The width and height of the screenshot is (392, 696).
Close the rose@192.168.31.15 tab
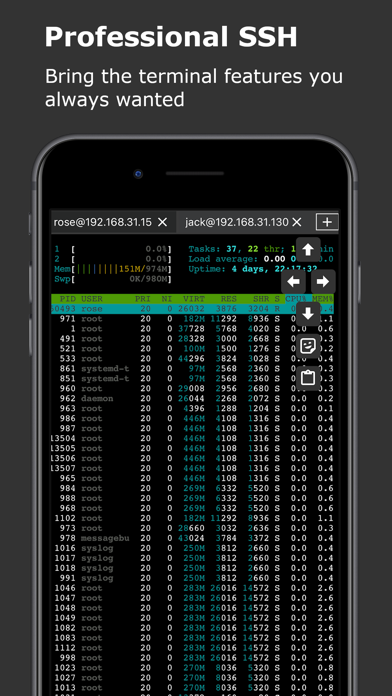click(x=163, y=222)
